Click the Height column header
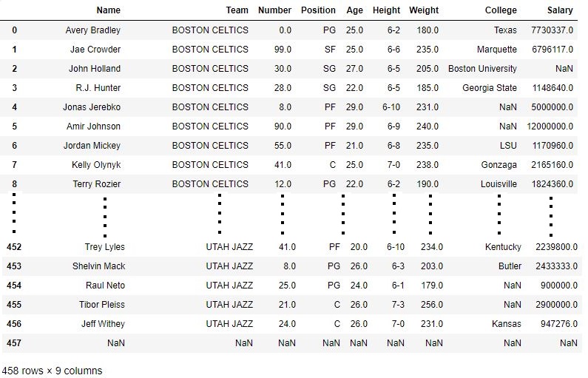The width and height of the screenshot is (588, 378). 386,10
